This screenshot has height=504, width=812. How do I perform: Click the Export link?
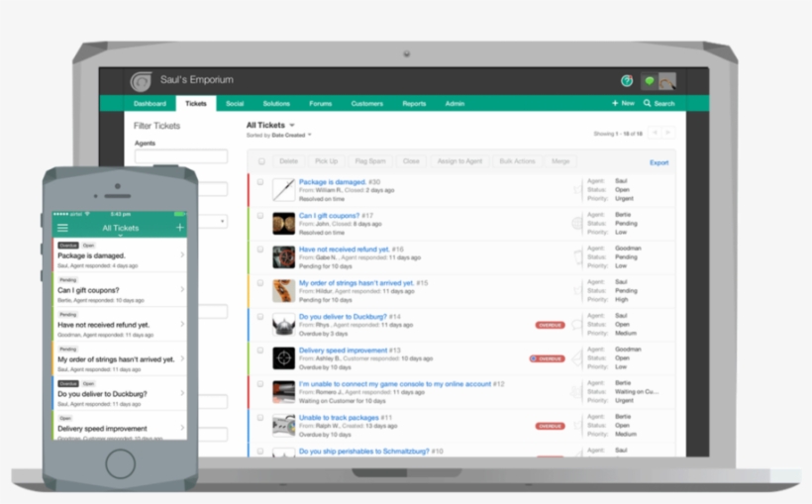659,162
